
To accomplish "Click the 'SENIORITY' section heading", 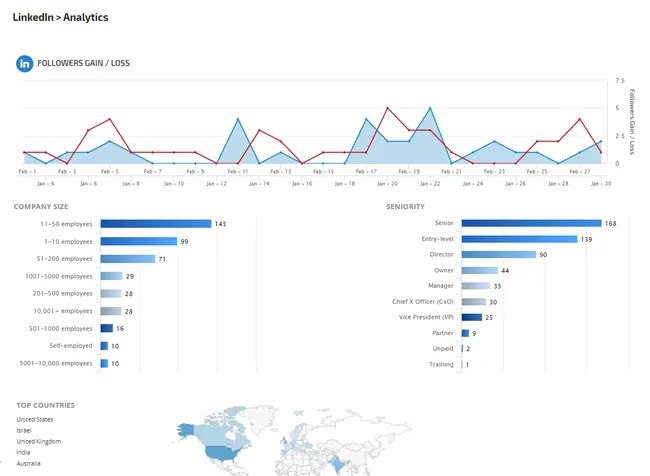I will tap(405, 206).
